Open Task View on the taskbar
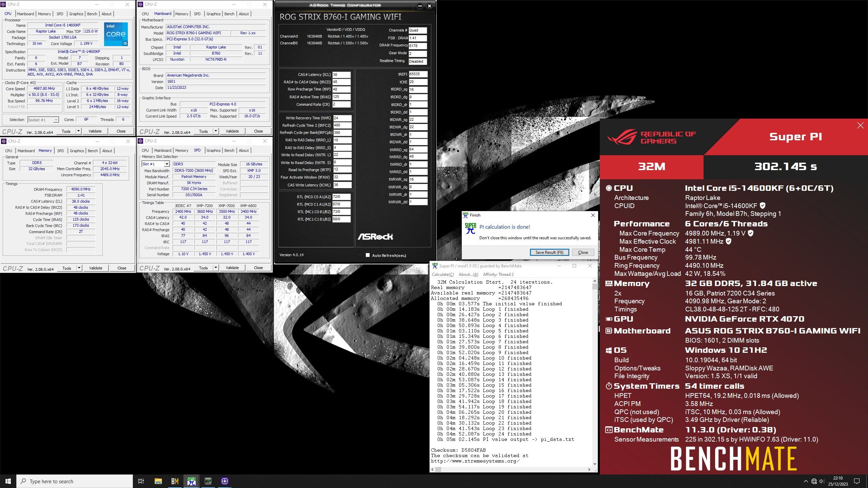The height and width of the screenshot is (488, 868). (x=141, y=481)
